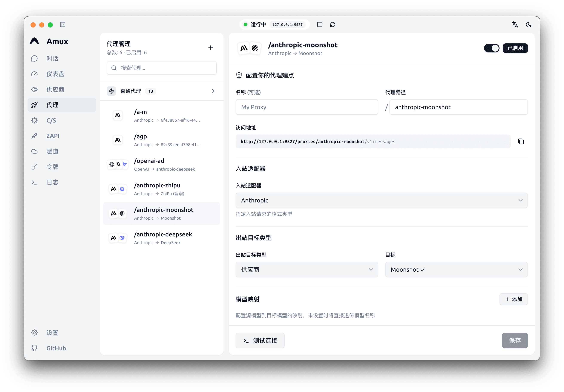Screen dimensions: 564x392
Task: Open C/S section in sidebar
Action: point(62,121)
